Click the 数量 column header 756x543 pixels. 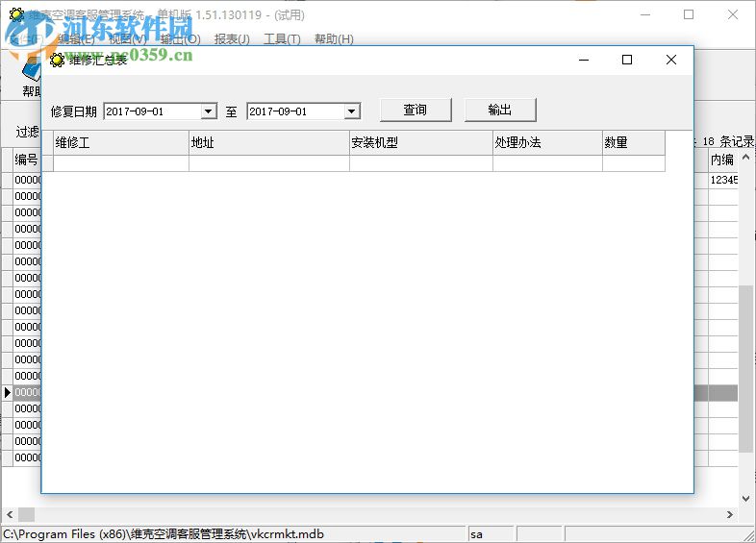pyautogui.click(x=634, y=142)
